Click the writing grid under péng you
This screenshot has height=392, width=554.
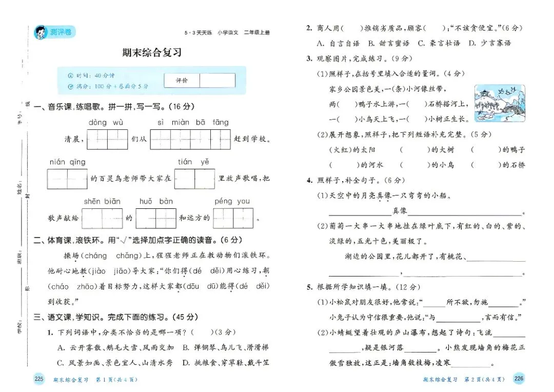[x=233, y=219]
